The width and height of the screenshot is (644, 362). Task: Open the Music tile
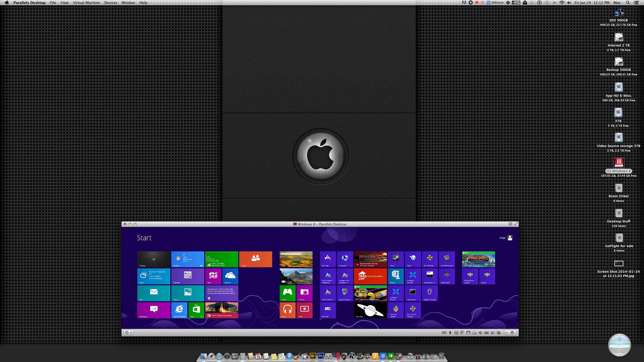point(288,310)
